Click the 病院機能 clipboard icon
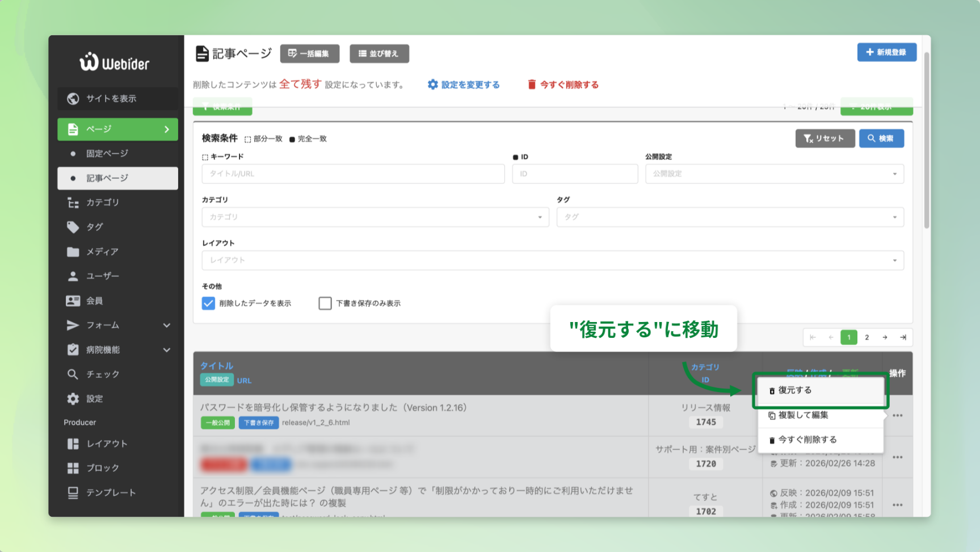Image resolution: width=980 pixels, height=552 pixels. (x=73, y=349)
